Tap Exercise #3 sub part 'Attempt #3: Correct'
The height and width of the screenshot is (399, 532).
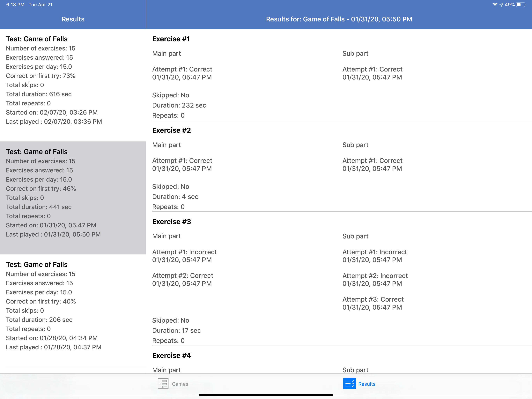tap(373, 299)
